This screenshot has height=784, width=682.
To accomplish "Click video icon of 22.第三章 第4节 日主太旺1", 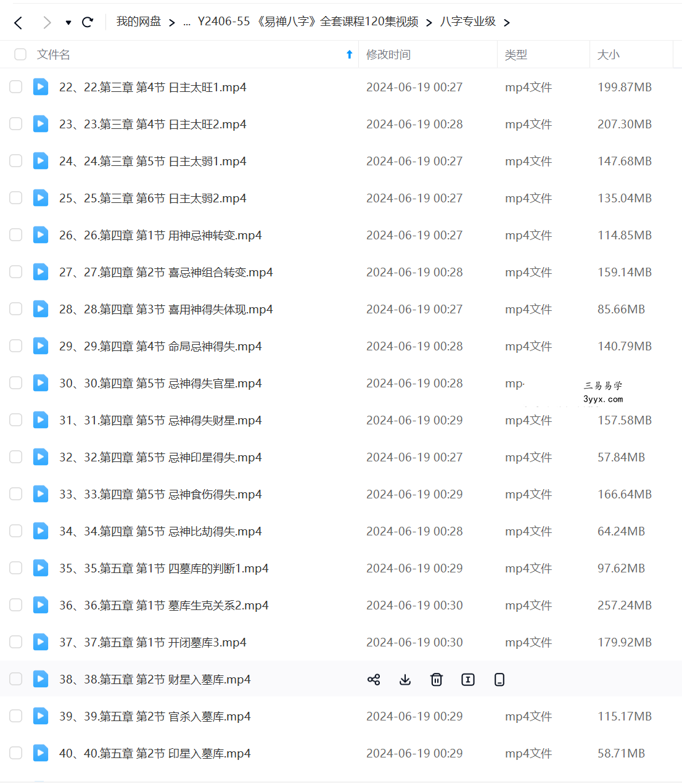I will [41, 87].
